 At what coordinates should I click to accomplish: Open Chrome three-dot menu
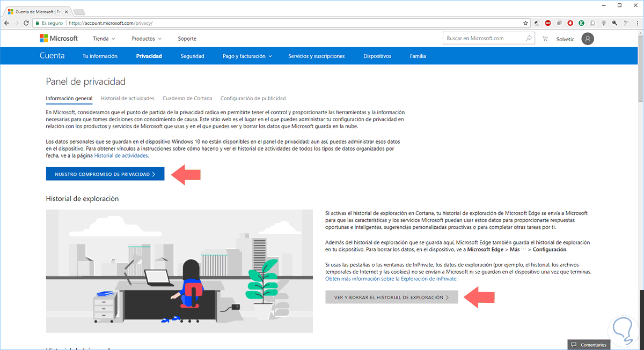[637, 23]
